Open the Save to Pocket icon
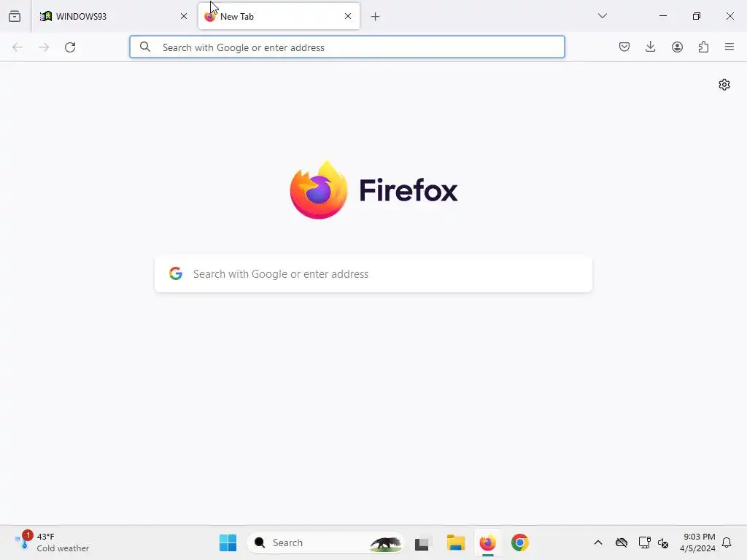 [624, 47]
